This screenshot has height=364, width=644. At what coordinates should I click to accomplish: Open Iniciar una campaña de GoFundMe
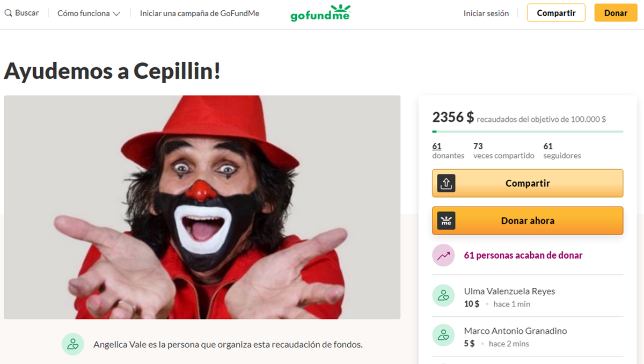(x=200, y=13)
